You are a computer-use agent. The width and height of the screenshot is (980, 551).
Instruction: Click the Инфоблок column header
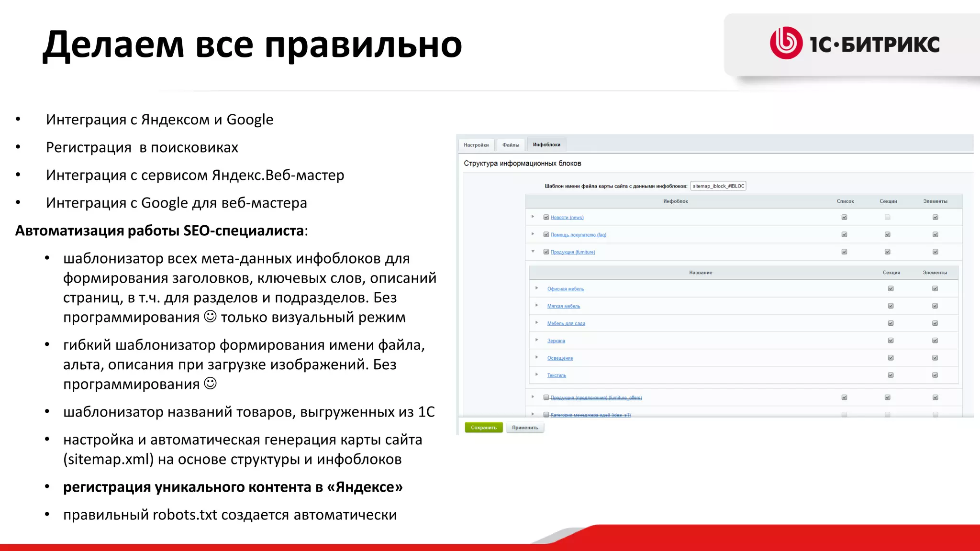(675, 201)
